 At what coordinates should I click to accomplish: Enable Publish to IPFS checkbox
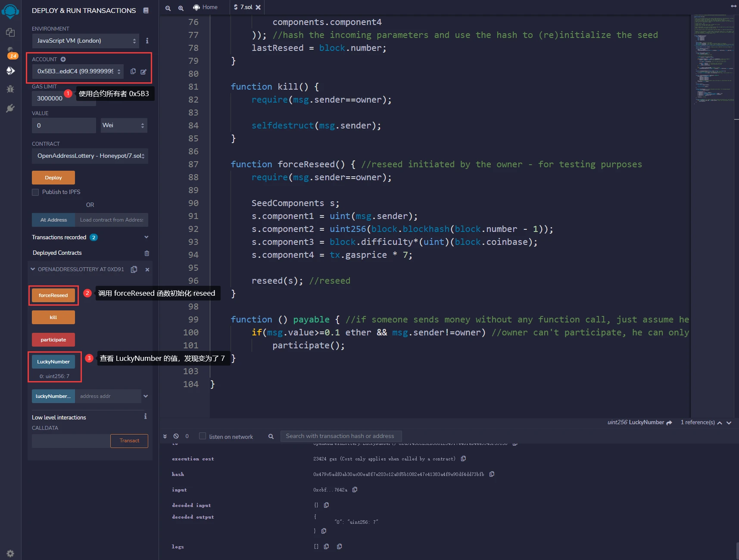pos(35,192)
